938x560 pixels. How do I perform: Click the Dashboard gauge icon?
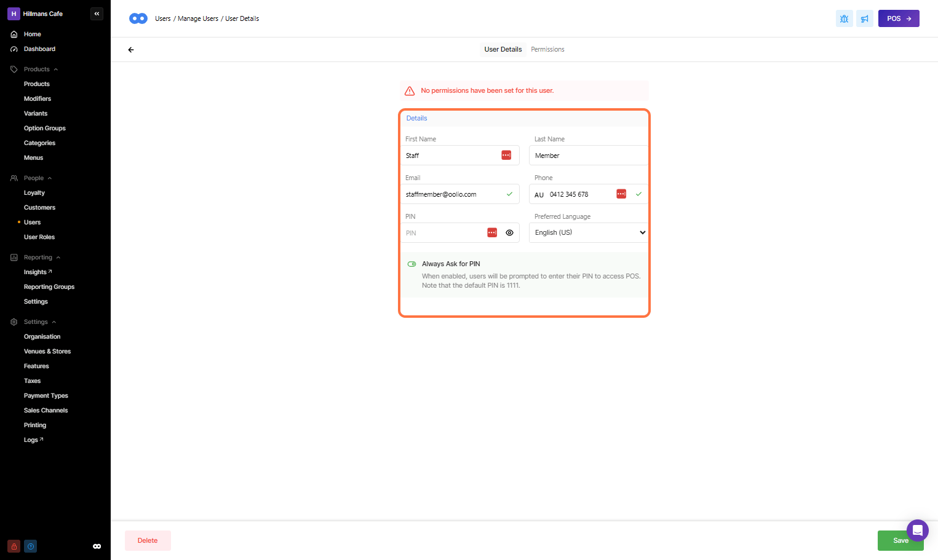click(x=14, y=49)
